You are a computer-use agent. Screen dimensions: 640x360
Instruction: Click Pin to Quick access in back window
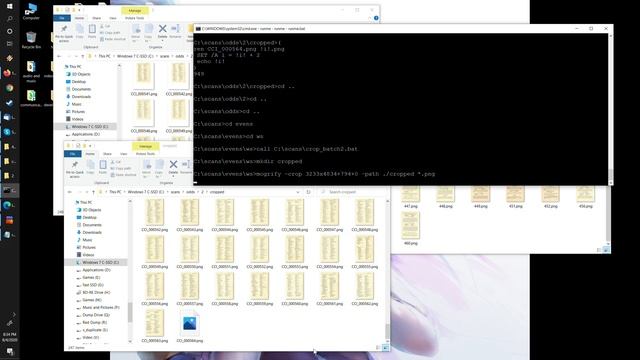[64, 33]
